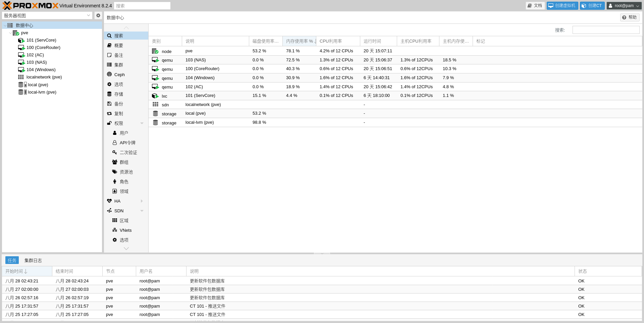Click the gear icon beside server view
This screenshot has height=323, width=644.
click(98, 15)
